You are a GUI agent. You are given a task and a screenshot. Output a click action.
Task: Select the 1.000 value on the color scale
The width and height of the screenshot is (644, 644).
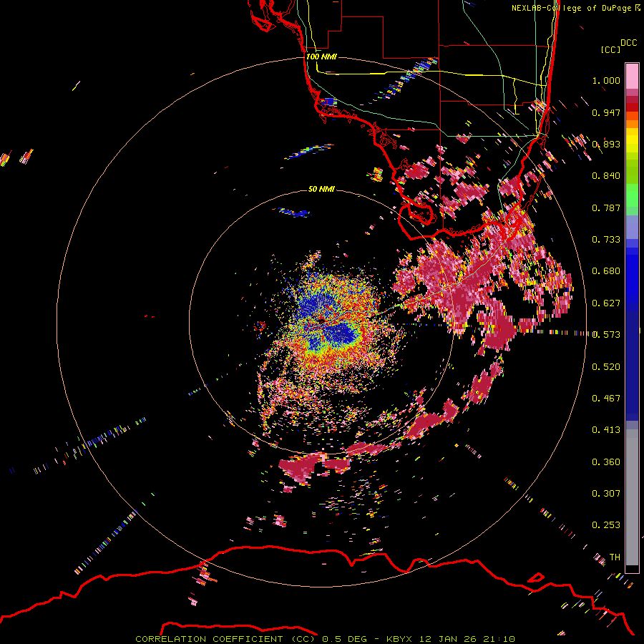(x=606, y=80)
